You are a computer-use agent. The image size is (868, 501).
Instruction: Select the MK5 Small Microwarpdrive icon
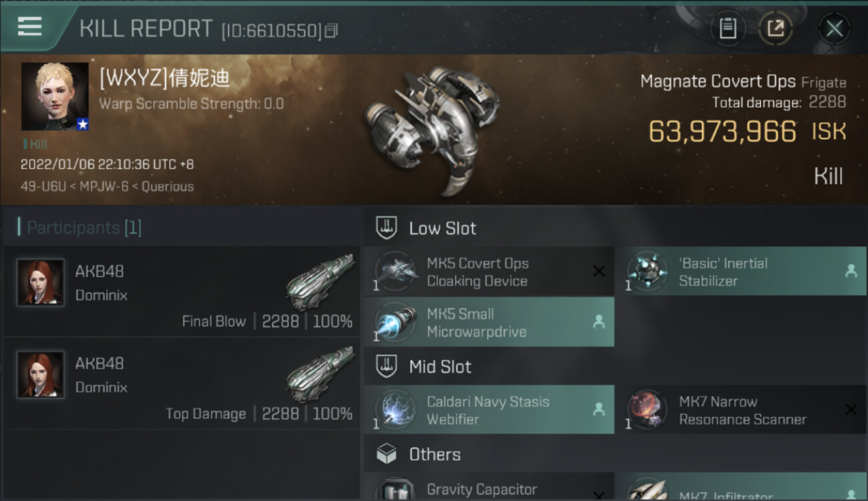coord(397,322)
